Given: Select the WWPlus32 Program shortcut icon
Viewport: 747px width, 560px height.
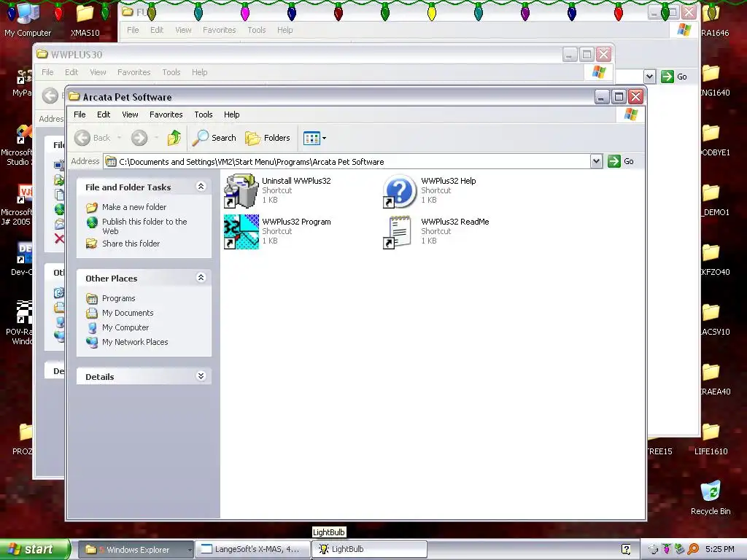Looking at the screenshot, I should pos(241,231).
